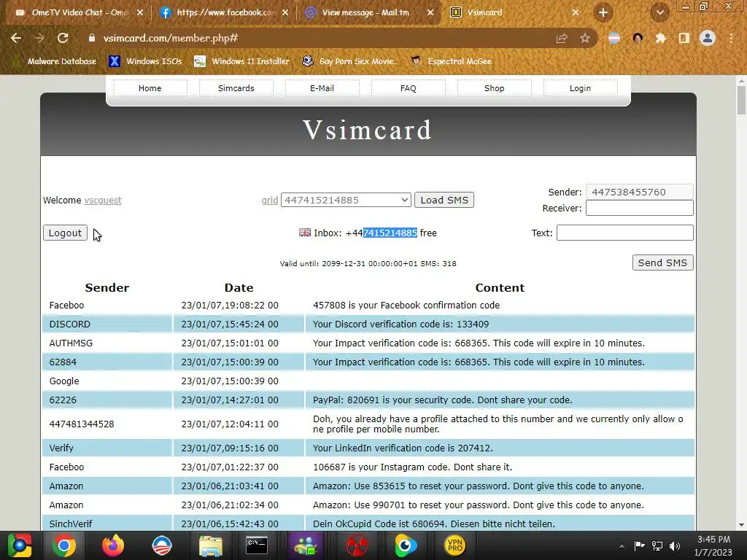Toggle the browser side panel icon

pyautogui.click(x=684, y=38)
